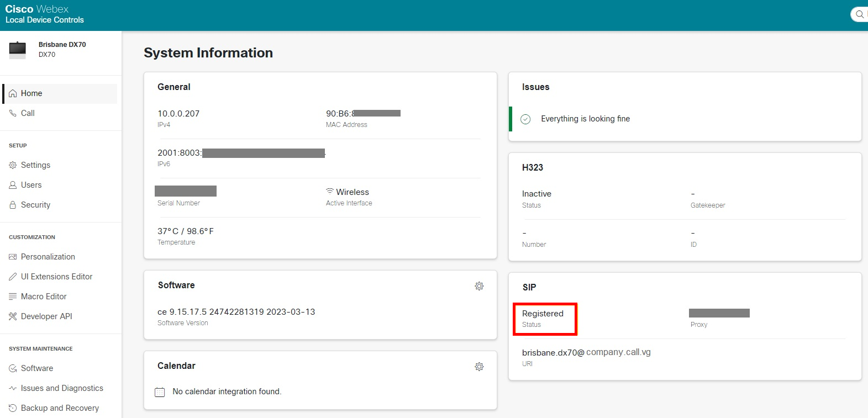The width and height of the screenshot is (868, 418).
Task: Click No calendar integration found text
Action: coord(227,391)
